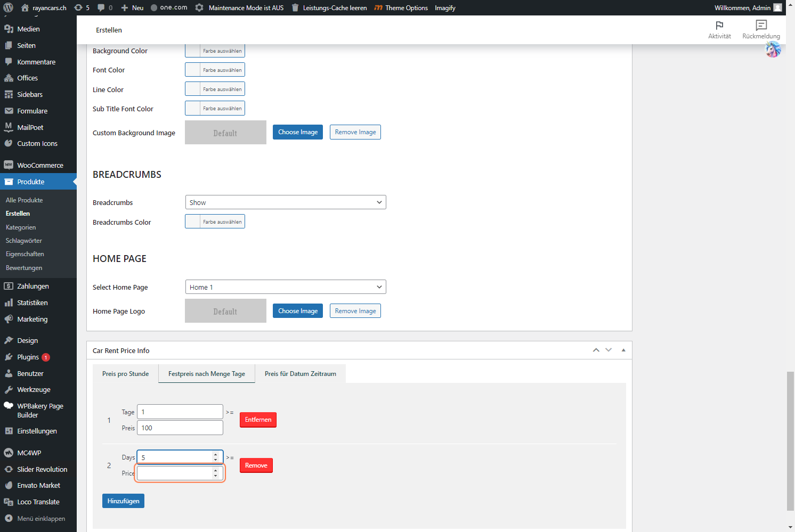795x532 pixels.
Task: Click the Medien sidebar icon
Action: pyautogui.click(x=9, y=29)
